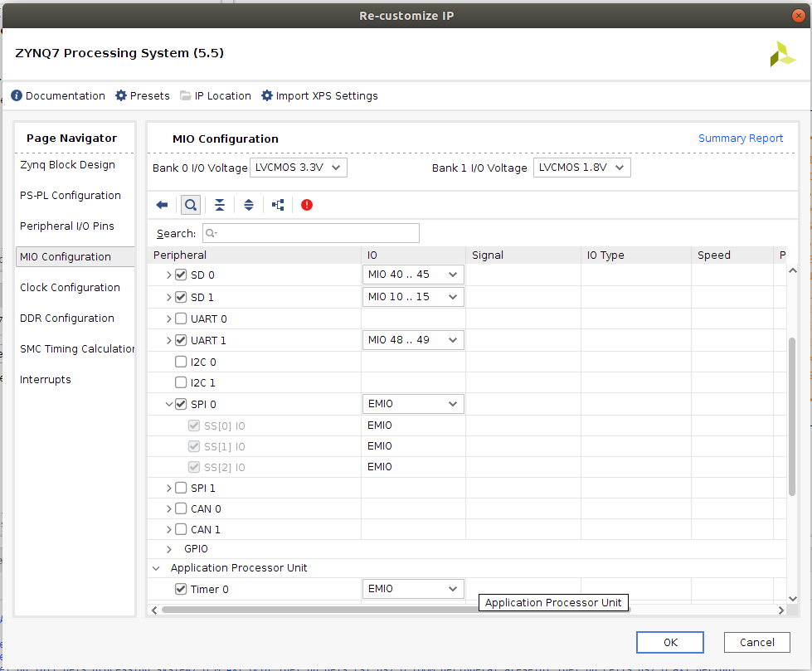Close the Re-customize IP dialog
The height and width of the screenshot is (671, 812).
799,16
